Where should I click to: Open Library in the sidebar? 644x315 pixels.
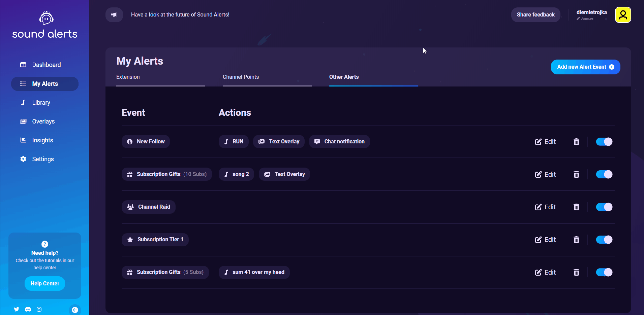coord(45,103)
